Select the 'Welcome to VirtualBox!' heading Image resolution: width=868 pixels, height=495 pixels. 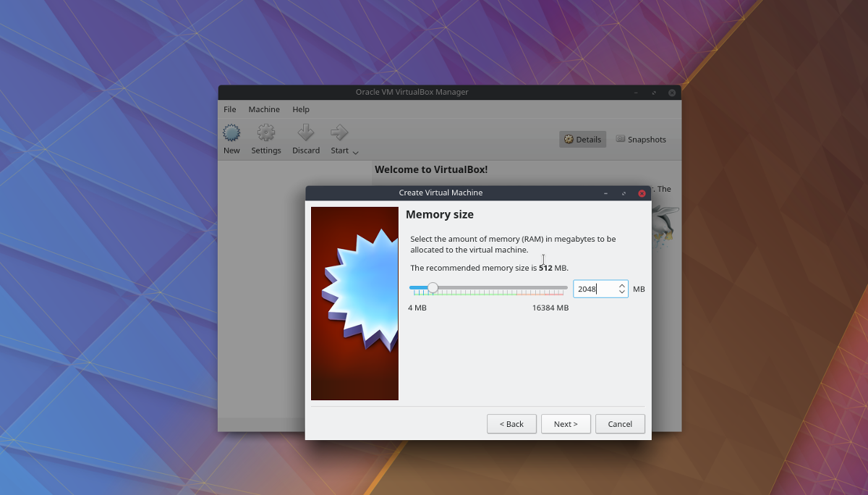[x=431, y=169]
